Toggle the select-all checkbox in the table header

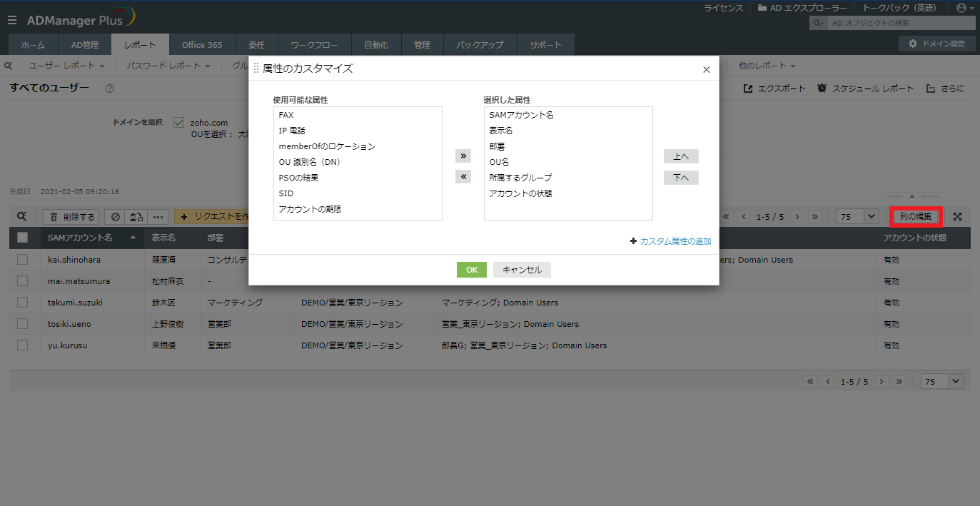[22, 238]
